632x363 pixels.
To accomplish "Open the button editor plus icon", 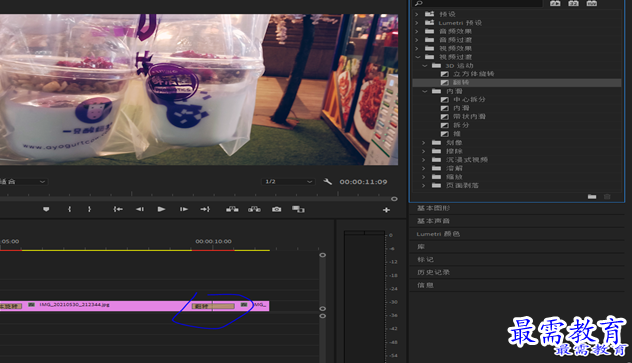I will pyautogui.click(x=386, y=210).
